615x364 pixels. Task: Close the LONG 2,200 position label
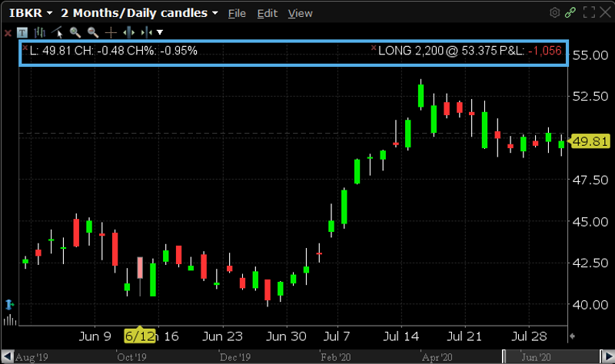tap(374, 48)
